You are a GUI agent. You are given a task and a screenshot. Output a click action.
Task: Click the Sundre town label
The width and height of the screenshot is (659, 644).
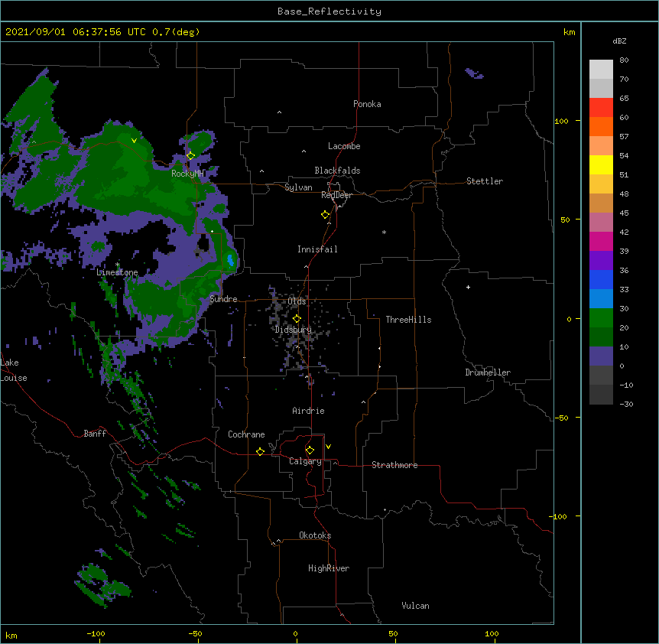(x=223, y=299)
